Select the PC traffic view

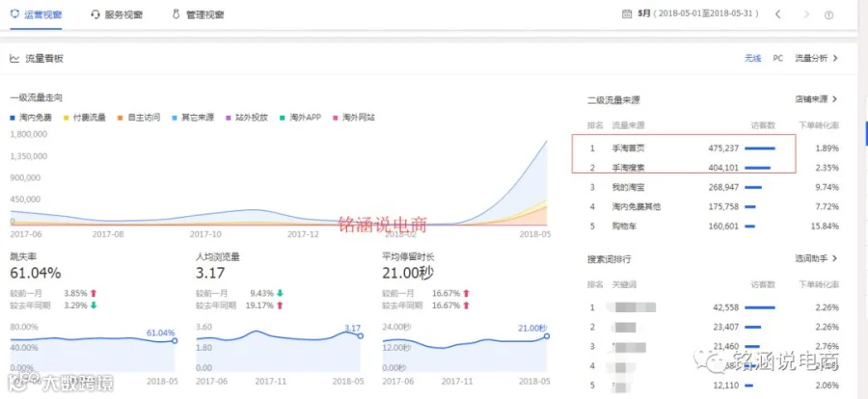tap(777, 58)
